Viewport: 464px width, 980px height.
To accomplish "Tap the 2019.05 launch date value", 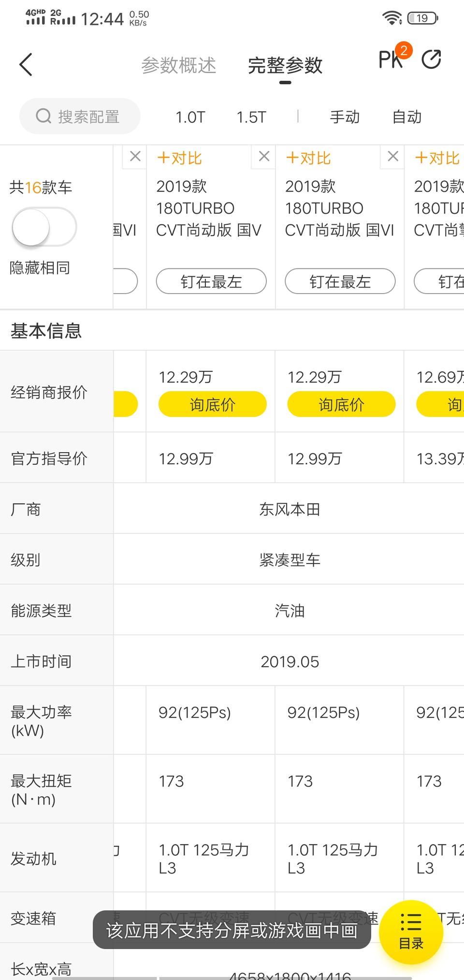I will point(290,662).
